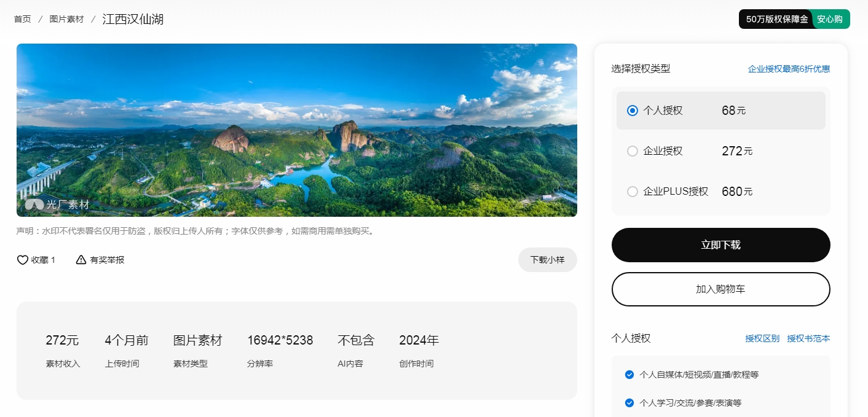Image resolution: width=868 pixels, height=417 pixels.
Task: Click the 江西汉仙湖 page title
Action: 133,19
